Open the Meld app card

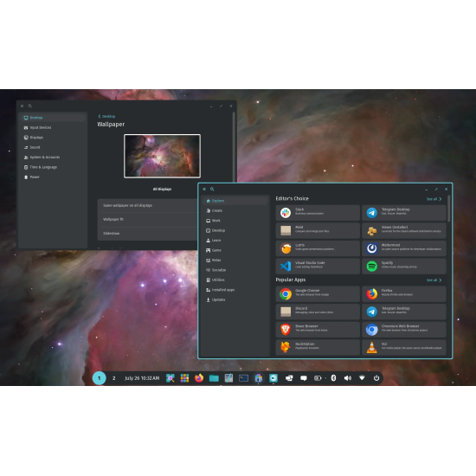318,230
